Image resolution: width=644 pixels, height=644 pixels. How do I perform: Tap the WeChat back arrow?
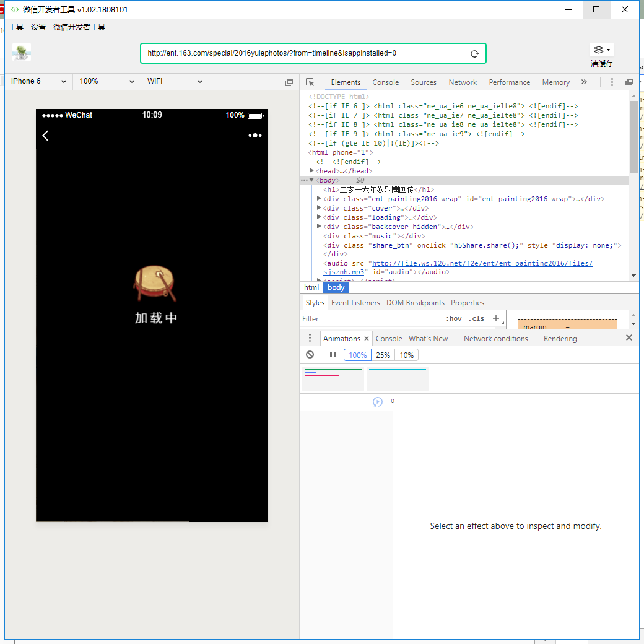pyautogui.click(x=45, y=136)
